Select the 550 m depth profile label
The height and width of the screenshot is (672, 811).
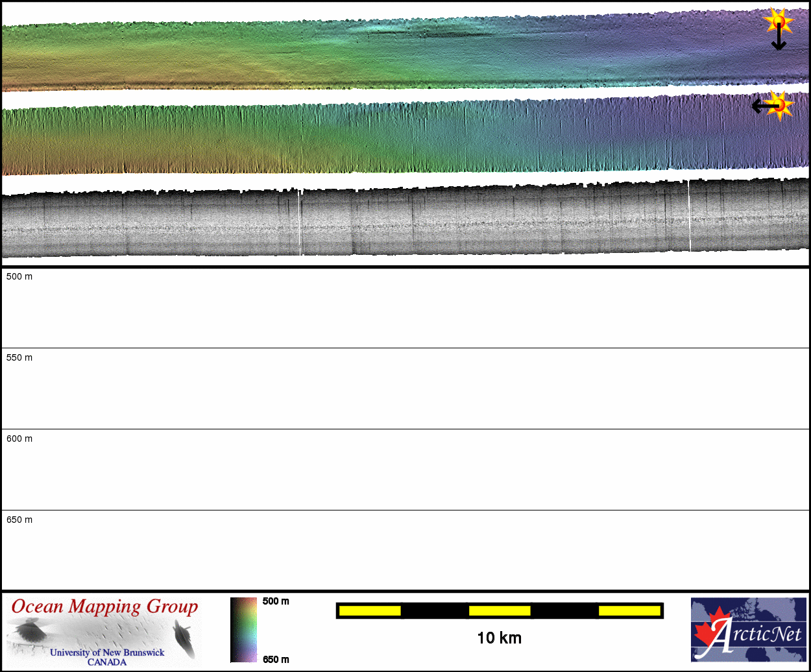(x=19, y=358)
